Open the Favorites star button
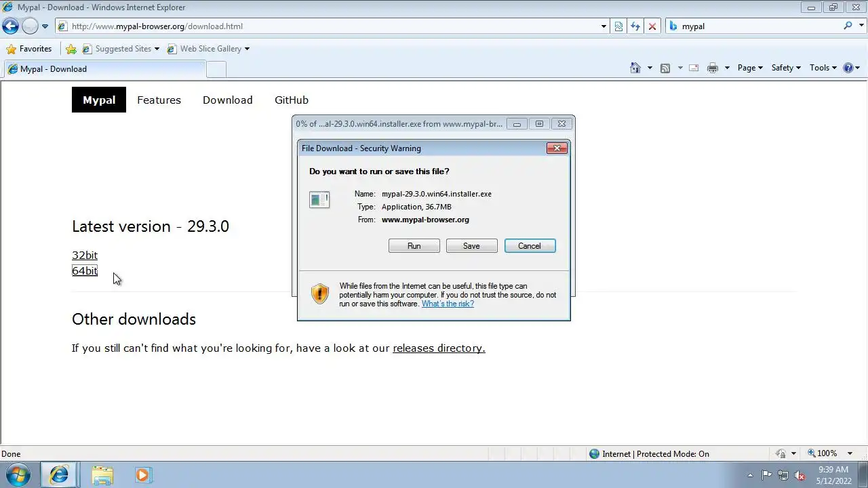Image resolution: width=868 pixels, height=488 pixels. click(x=28, y=49)
